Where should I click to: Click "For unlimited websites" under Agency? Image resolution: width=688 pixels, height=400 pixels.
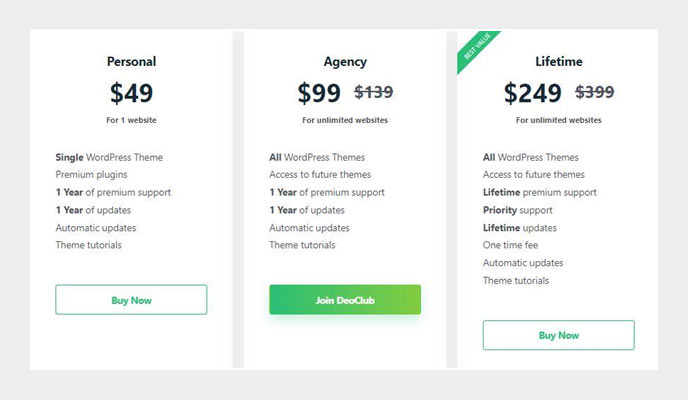[x=345, y=120]
